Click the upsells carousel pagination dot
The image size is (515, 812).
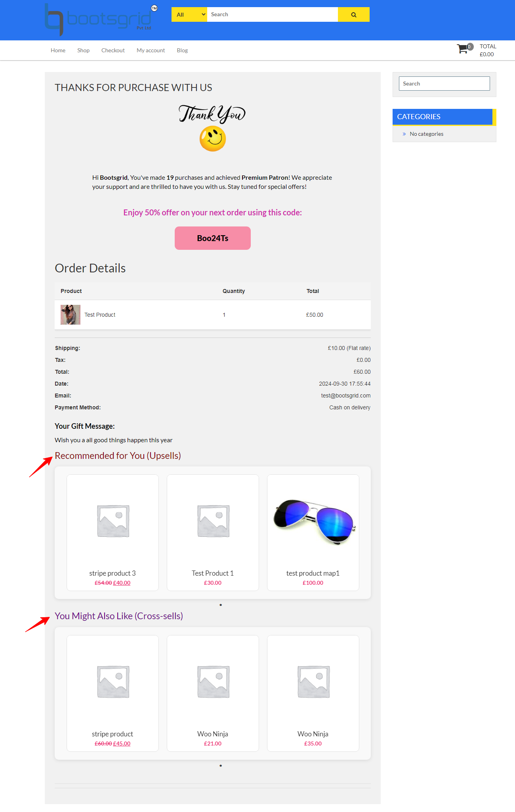221,605
